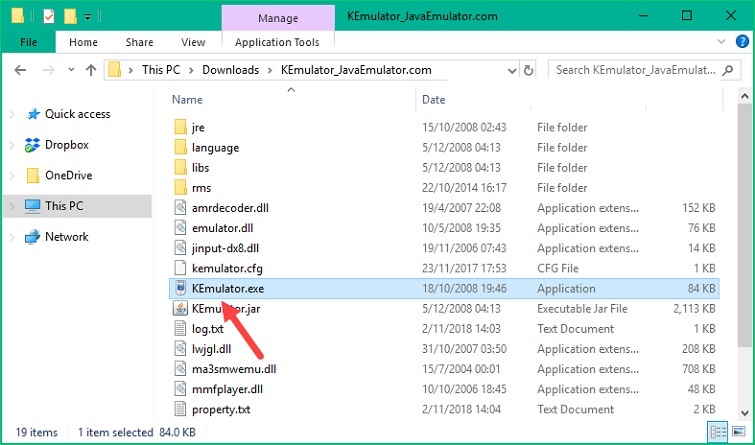
Task: Open OneDrive from the navigation pane
Action: click(68, 175)
